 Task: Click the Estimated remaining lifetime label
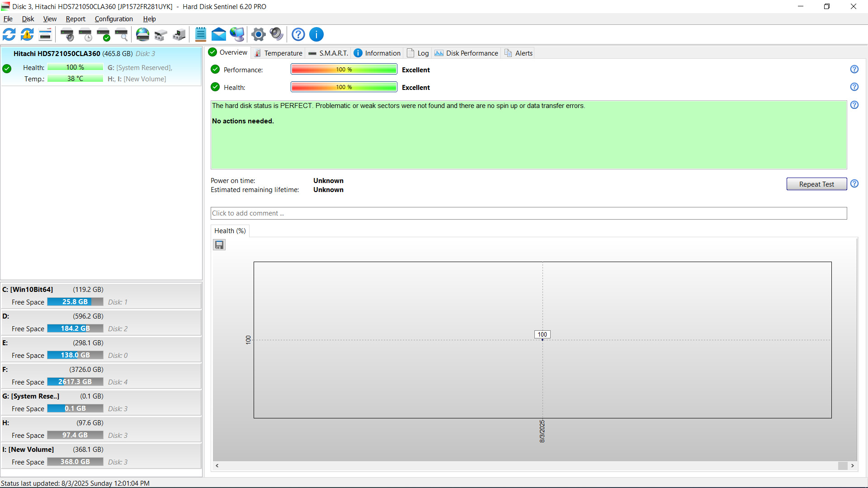point(255,190)
